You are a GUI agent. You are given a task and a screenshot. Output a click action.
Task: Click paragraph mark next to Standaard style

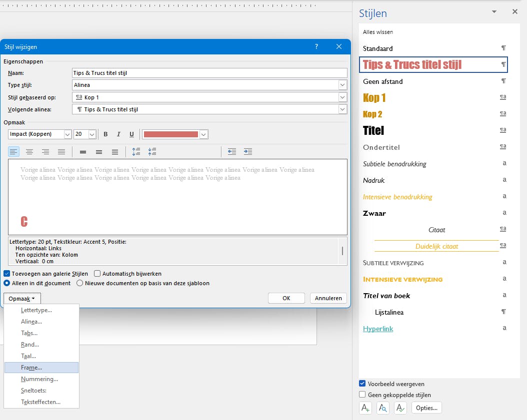point(503,48)
